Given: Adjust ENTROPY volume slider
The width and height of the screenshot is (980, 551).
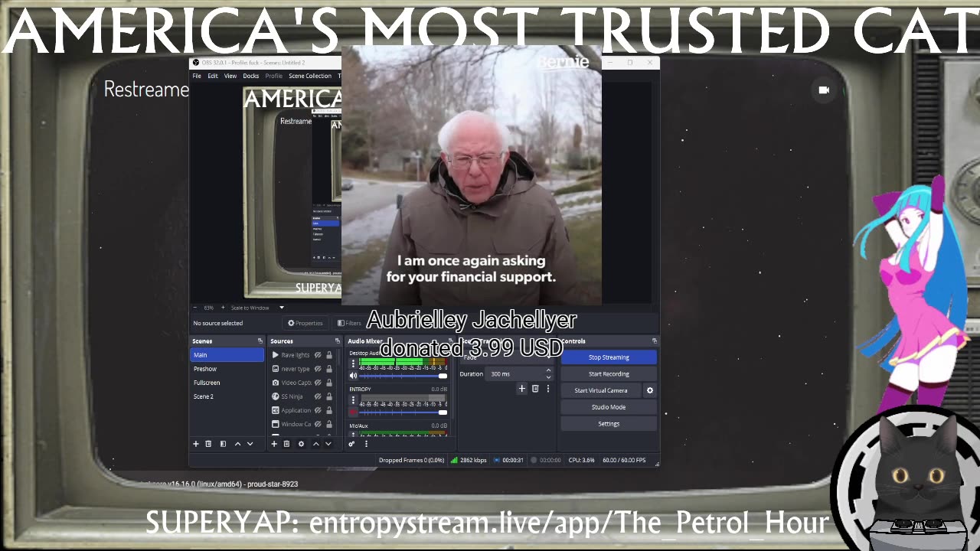Looking at the screenshot, I should [403, 412].
